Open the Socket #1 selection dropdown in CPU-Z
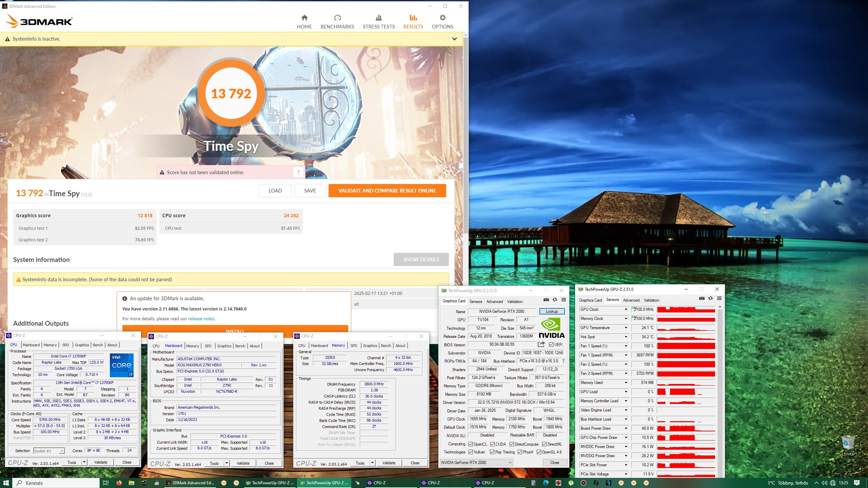The width and height of the screenshot is (868, 488). (49, 451)
